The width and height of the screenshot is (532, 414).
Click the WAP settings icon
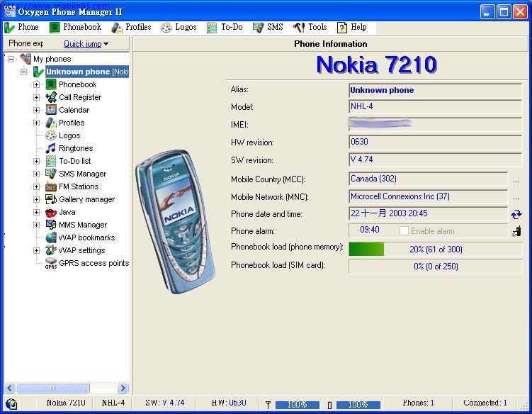click(x=51, y=250)
